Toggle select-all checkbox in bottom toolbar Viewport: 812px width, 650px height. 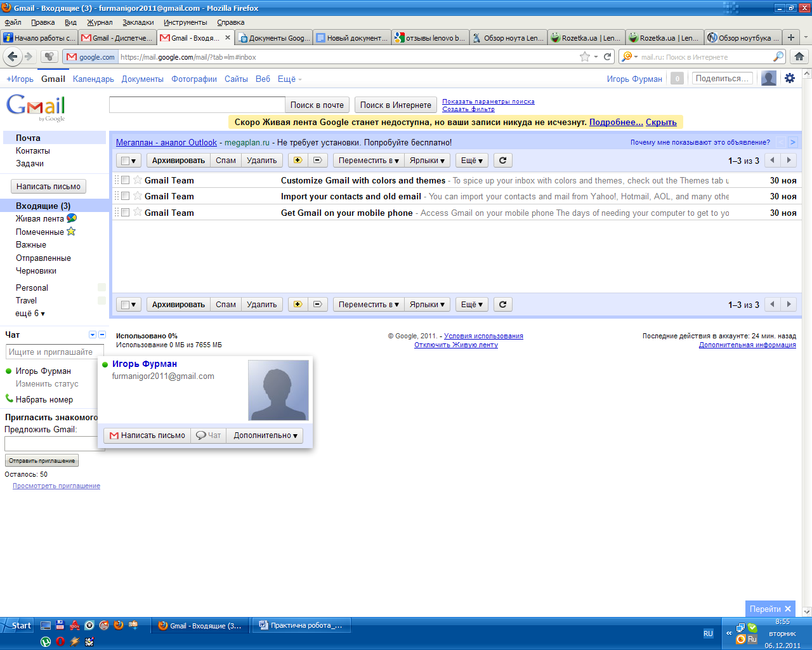[126, 305]
